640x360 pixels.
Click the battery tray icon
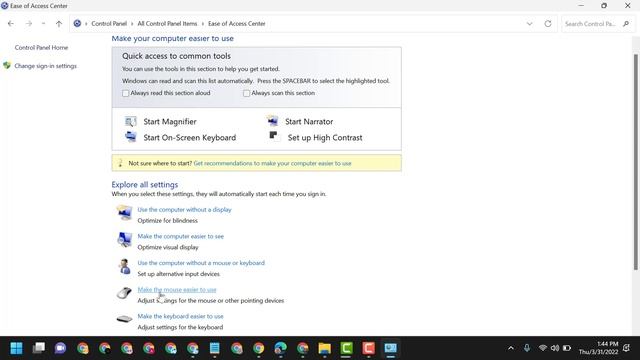[567, 348]
